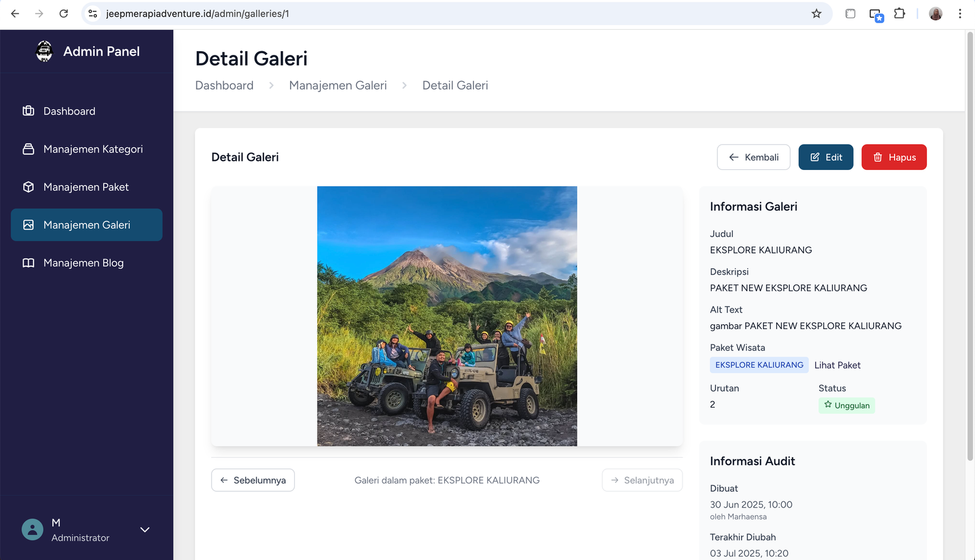Click the Manajemen Kategori sidebar icon
The height and width of the screenshot is (560, 975).
[x=29, y=149]
